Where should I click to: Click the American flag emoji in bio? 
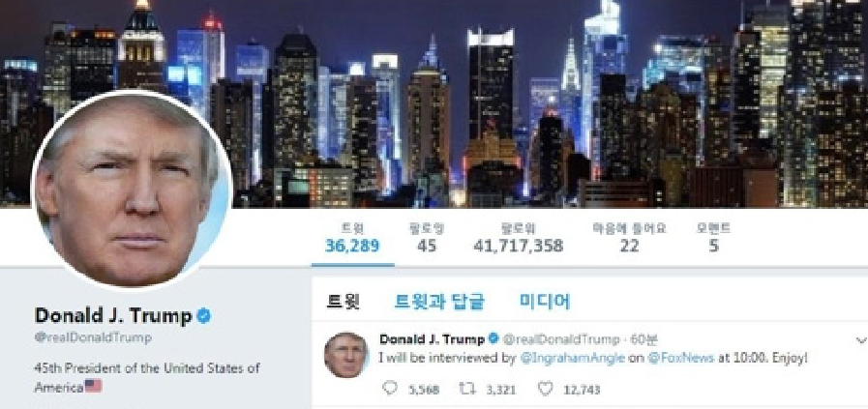tap(93, 386)
